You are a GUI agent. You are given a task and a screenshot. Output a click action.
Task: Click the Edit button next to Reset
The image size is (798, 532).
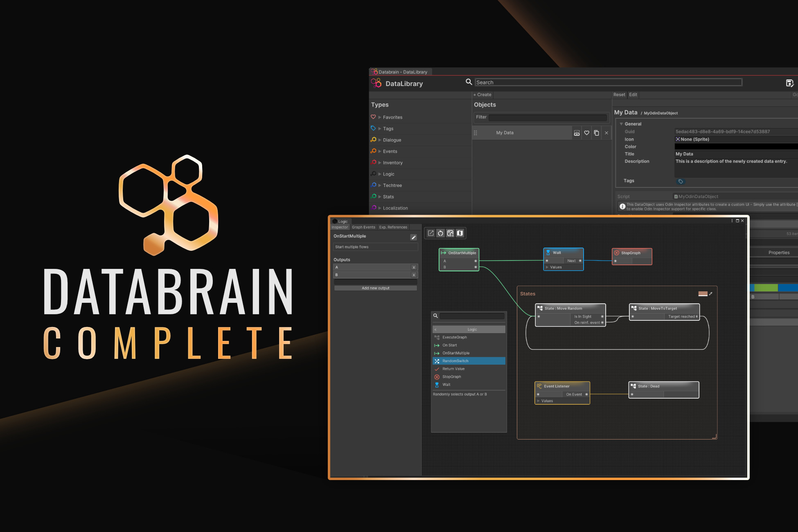coord(633,95)
